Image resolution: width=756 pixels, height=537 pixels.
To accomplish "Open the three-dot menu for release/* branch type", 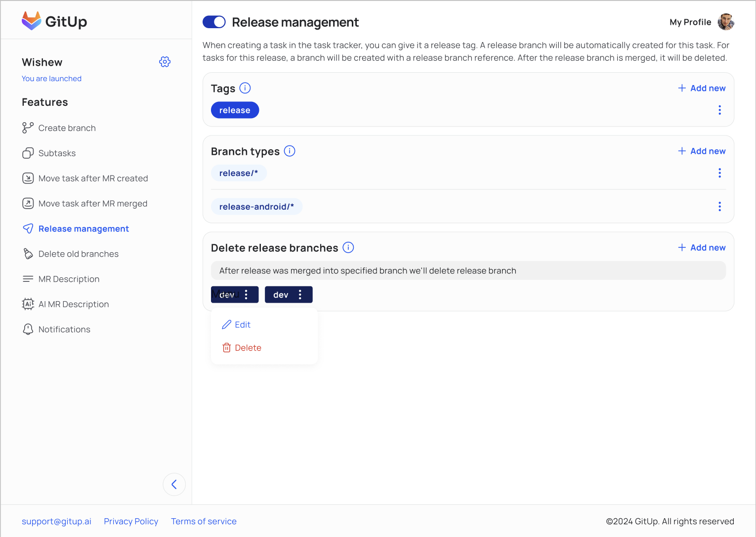I will click(720, 173).
